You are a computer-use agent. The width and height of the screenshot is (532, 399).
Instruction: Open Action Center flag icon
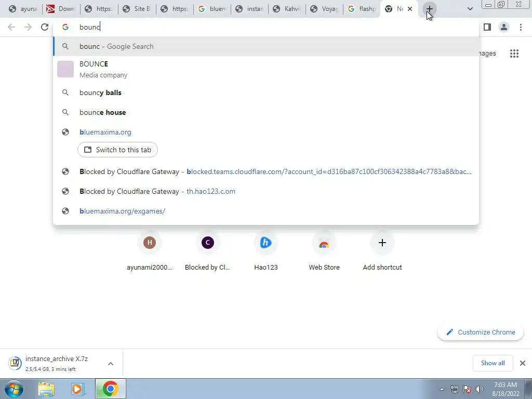click(467, 389)
